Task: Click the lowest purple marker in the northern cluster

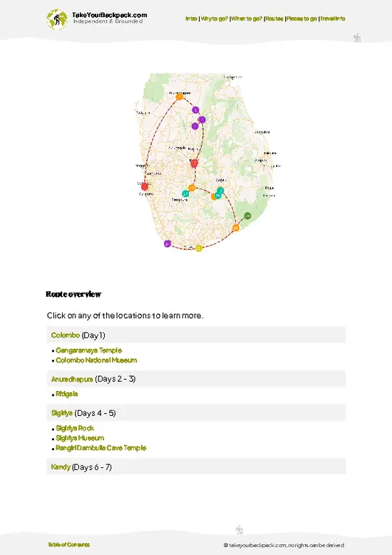Action: (x=195, y=126)
